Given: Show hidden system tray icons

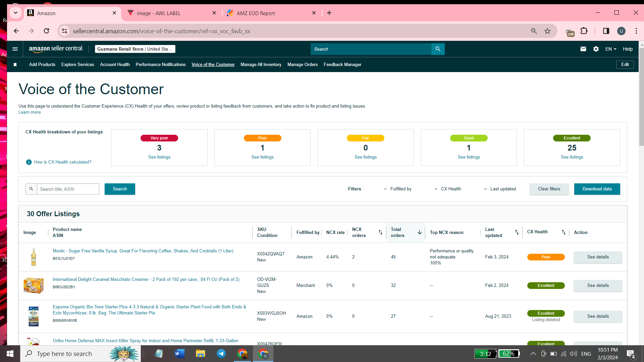Looking at the screenshot, I should (533, 354).
